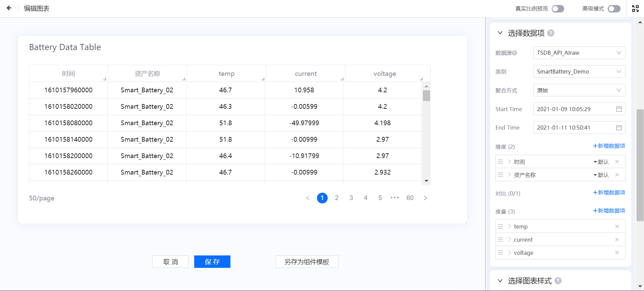Expand the current measure item
The image size is (644, 291).
509,240
